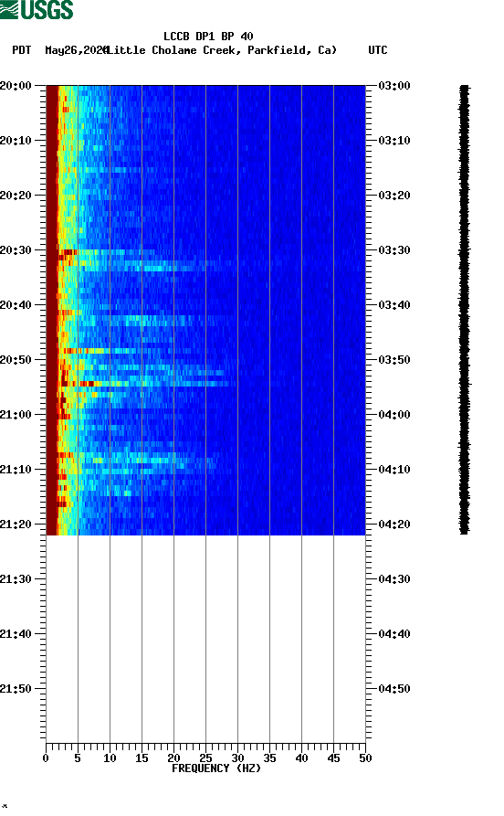Click the '21:50' PDT time label

16,689
